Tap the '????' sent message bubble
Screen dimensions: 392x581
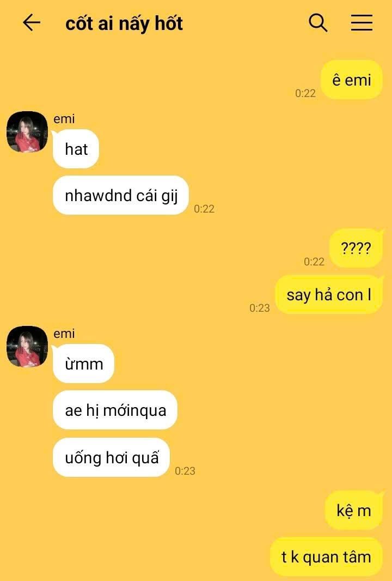pos(356,248)
